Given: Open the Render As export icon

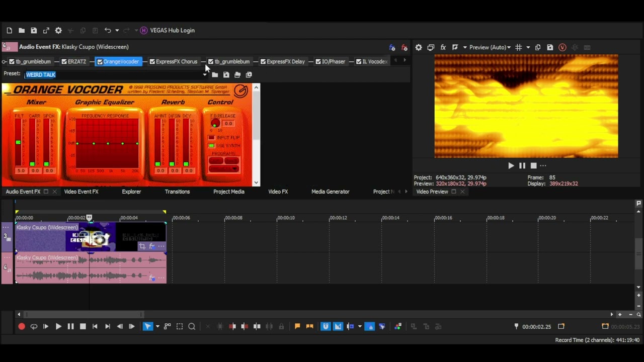Looking at the screenshot, I should click(x=46, y=31).
